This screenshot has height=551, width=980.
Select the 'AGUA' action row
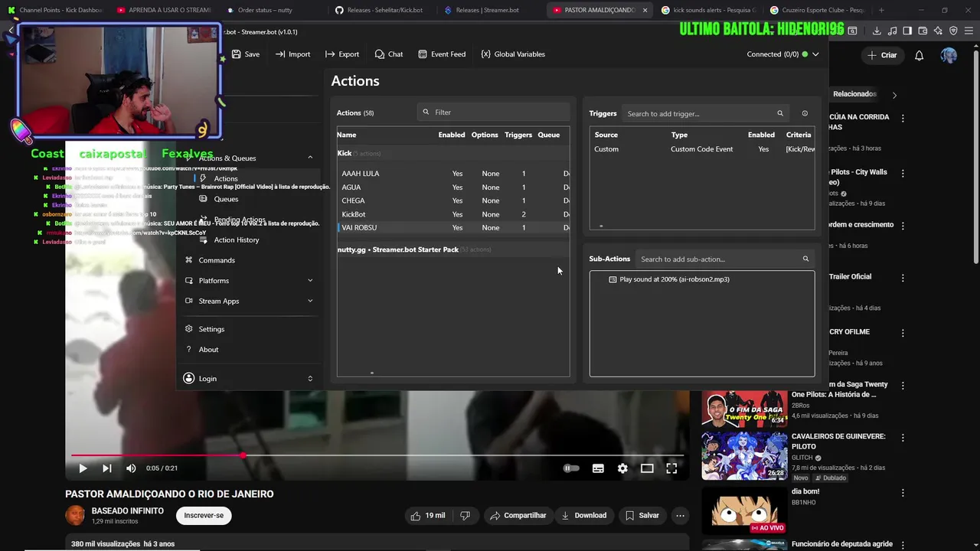coord(453,187)
